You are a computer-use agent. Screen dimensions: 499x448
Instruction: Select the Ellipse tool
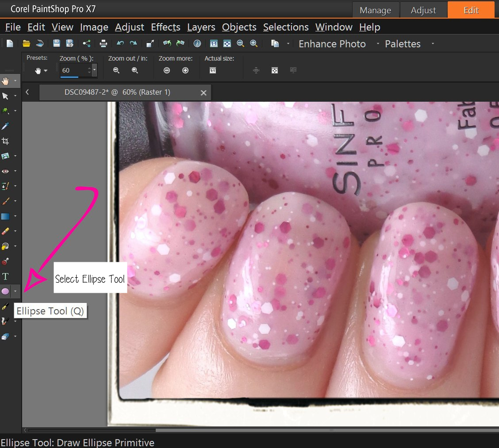[x=6, y=291]
